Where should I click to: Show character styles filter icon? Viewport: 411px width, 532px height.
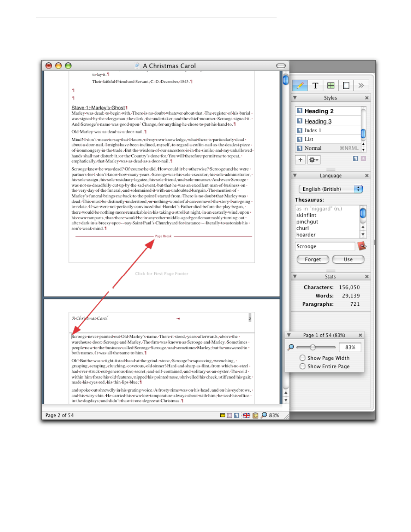click(x=363, y=159)
